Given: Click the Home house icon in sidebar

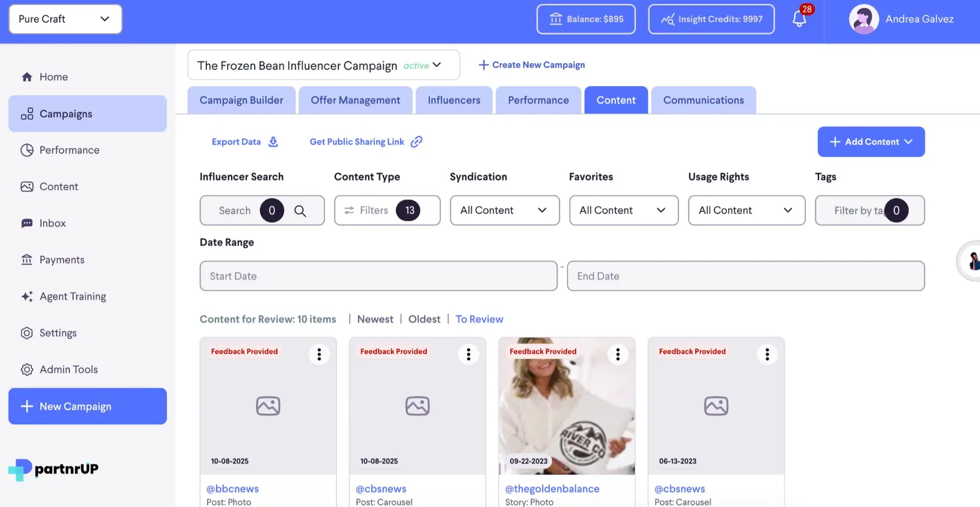Looking at the screenshot, I should 27,77.
